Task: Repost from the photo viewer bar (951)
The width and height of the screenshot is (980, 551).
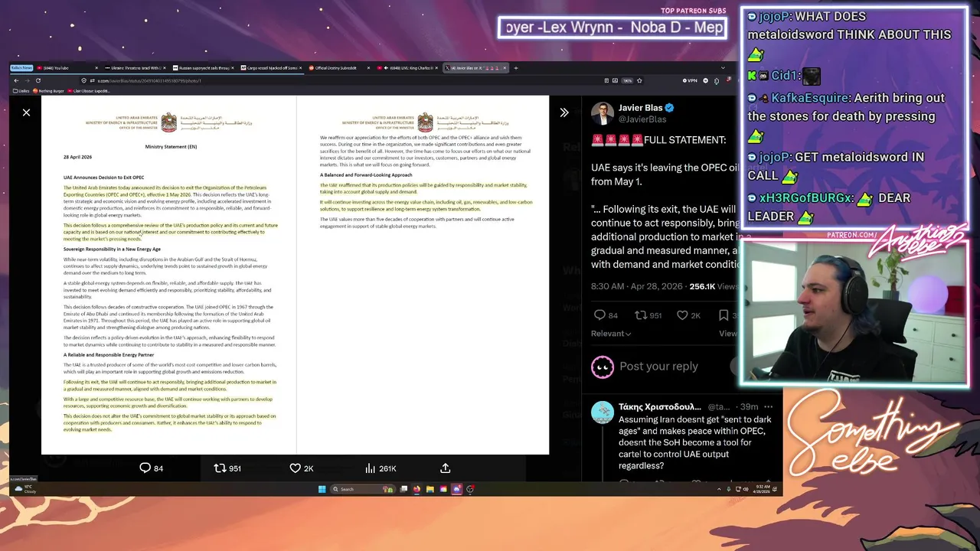Action: [x=227, y=468]
